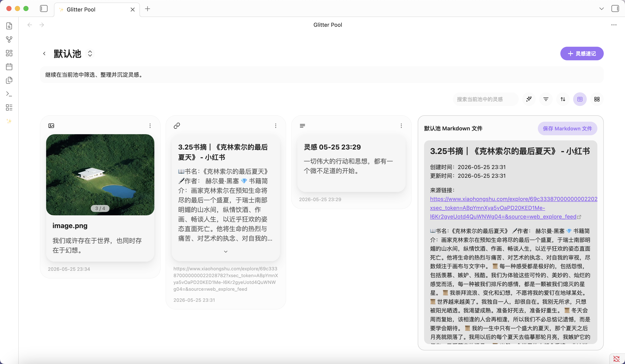This screenshot has width=625, height=364.
Task: Open the image.png card options menu
Action: click(x=150, y=126)
